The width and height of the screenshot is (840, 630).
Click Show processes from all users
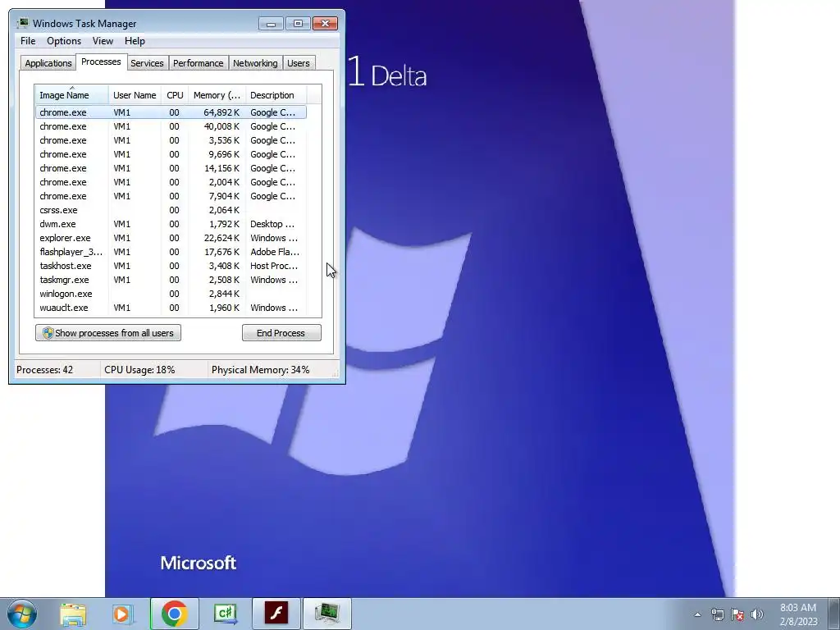[x=108, y=333]
